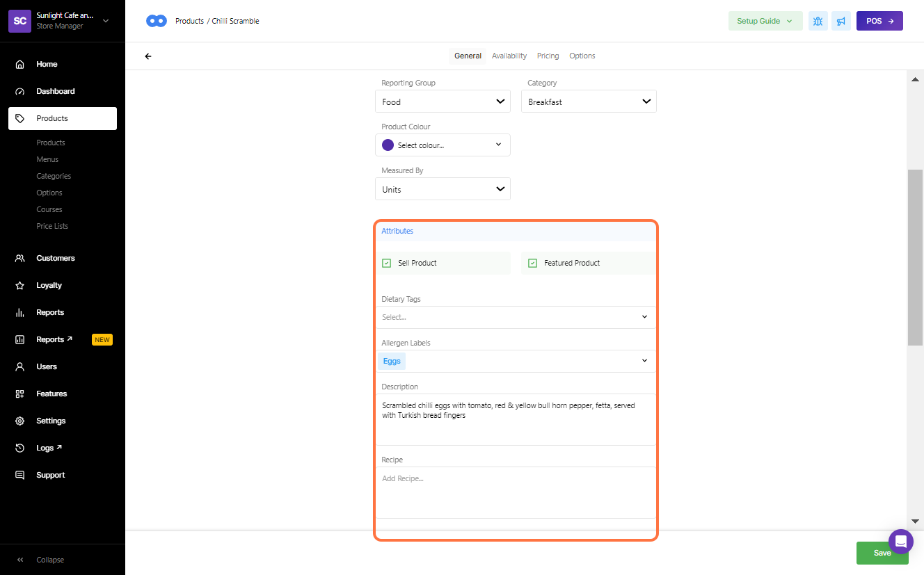Click the Settings gear icon in sidebar
Viewport: 924px width, 575px height.
20,421
